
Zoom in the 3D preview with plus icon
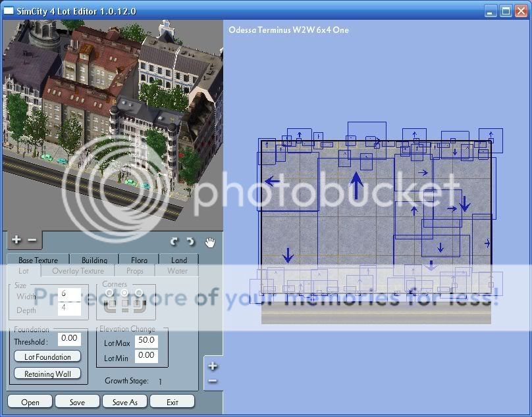click(x=16, y=239)
